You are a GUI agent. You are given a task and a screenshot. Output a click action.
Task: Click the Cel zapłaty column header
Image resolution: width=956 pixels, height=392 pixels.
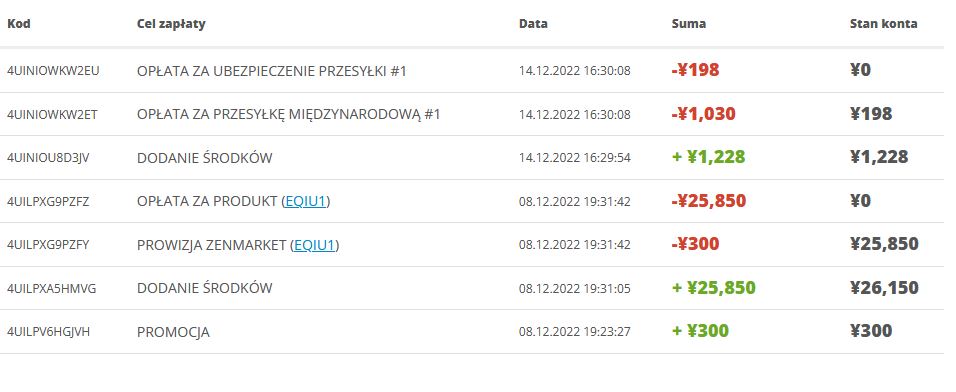(x=171, y=24)
